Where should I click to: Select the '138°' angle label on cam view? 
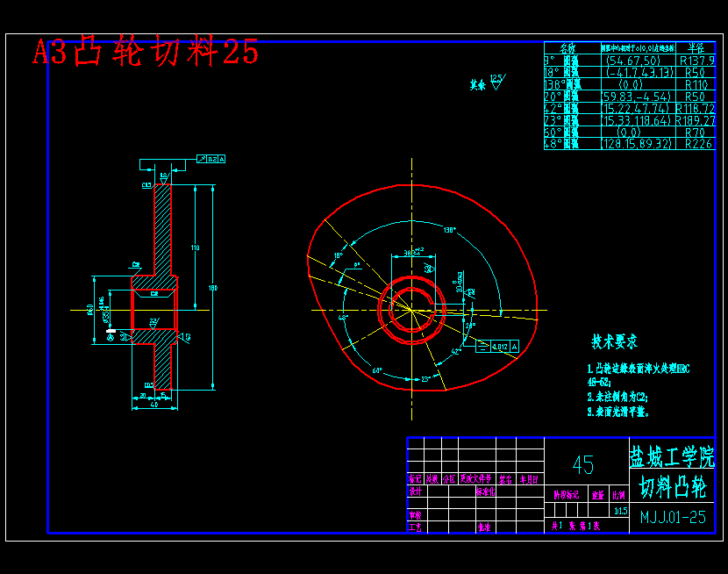pyautogui.click(x=449, y=230)
